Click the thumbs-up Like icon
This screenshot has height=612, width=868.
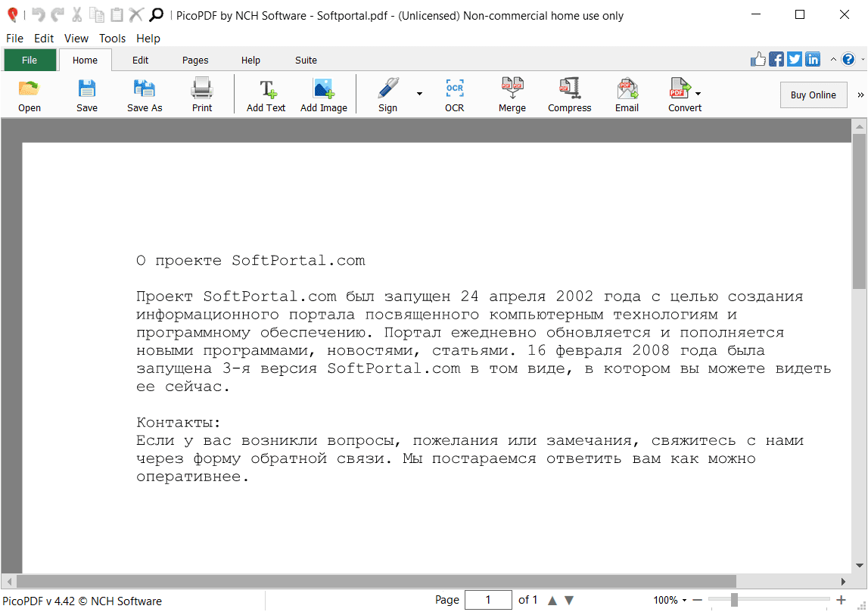(x=758, y=59)
